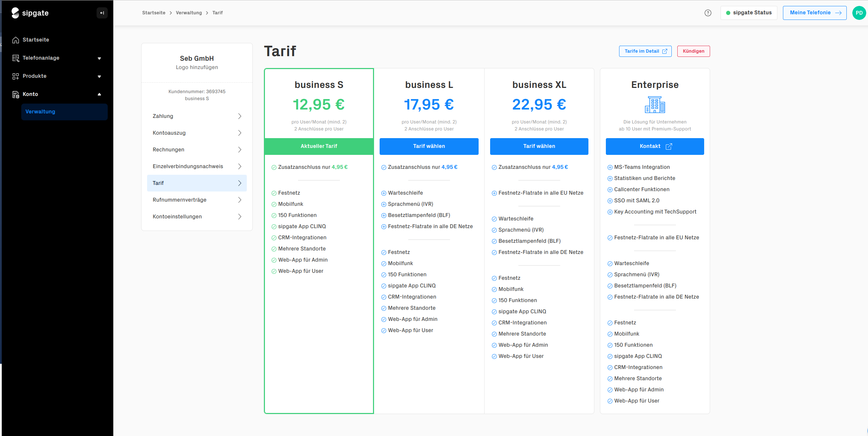Click the Kontakt button for Enterprise
Image resolution: width=868 pixels, height=436 pixels.
tap(655, 146)
